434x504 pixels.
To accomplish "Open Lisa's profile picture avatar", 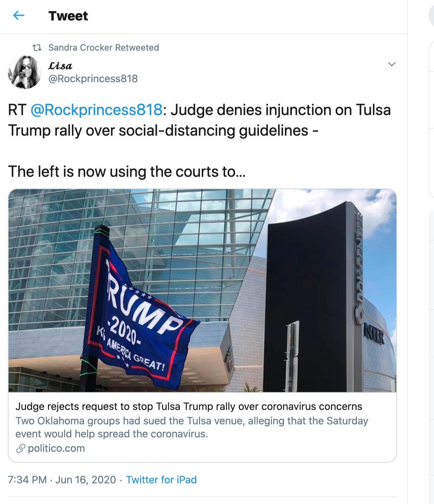I will point(25,72).
